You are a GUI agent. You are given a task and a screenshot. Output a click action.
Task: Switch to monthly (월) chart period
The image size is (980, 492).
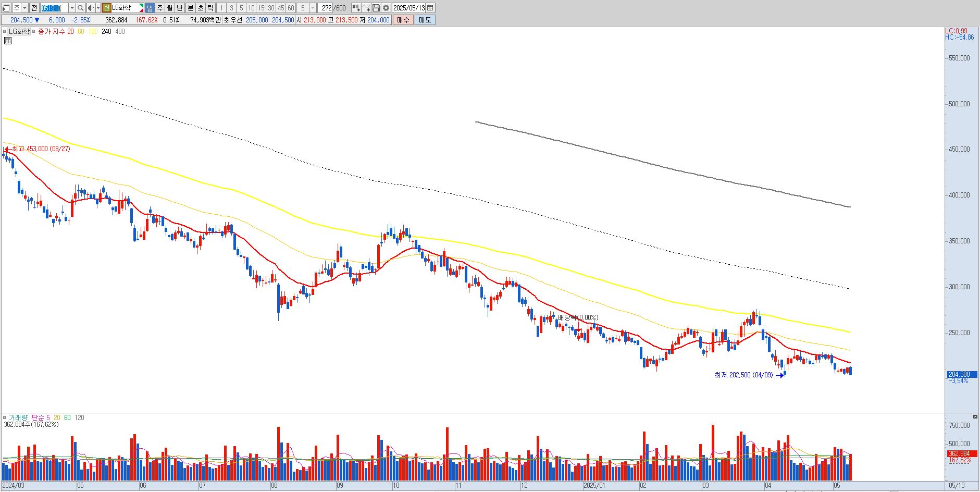pos(170,8)
